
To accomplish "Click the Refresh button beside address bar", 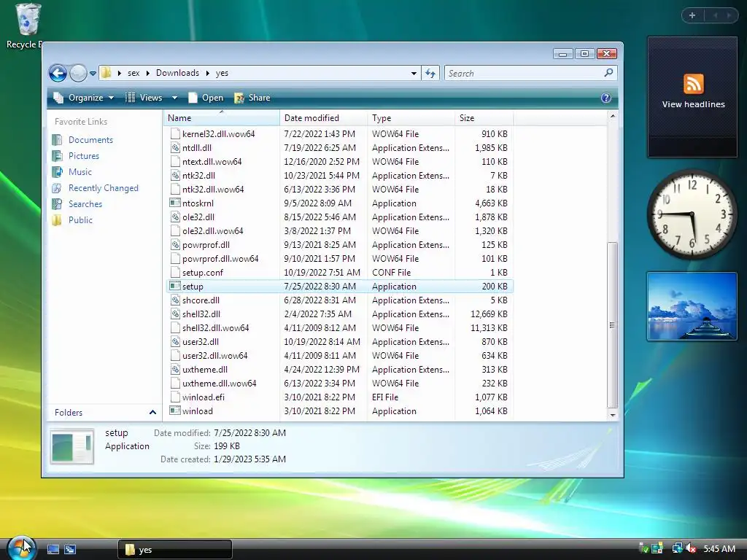I will tap(430, 74).
